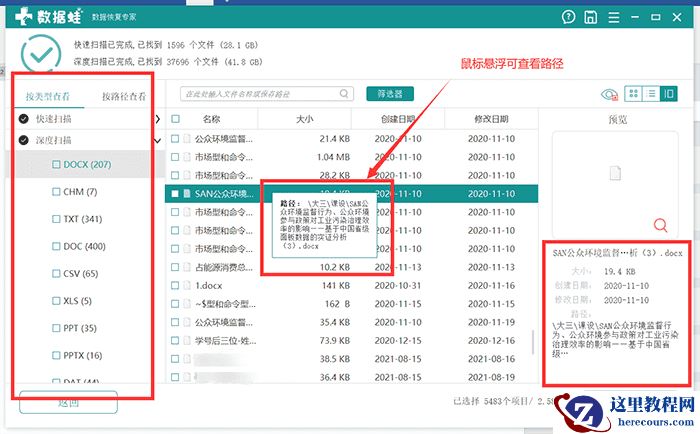Switch to list view icon
Image resolution: width=700 pixels, height=434 pixels.
651,94
